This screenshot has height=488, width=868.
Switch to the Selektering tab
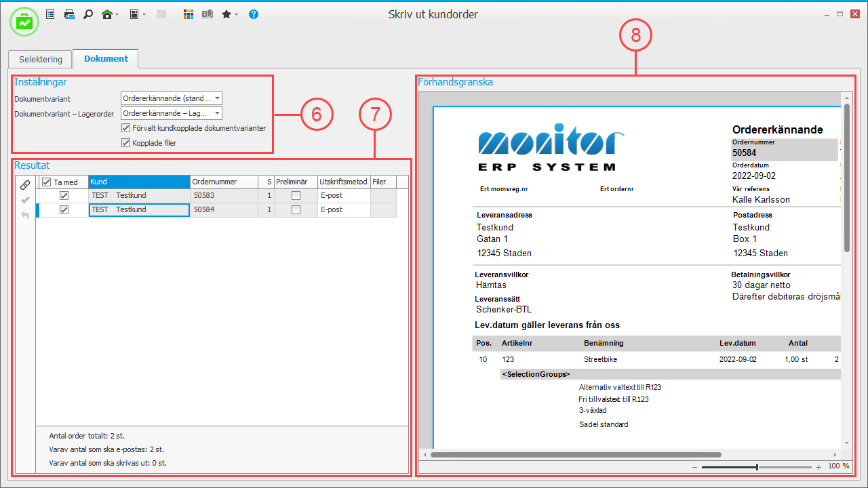tap(41, 59)
